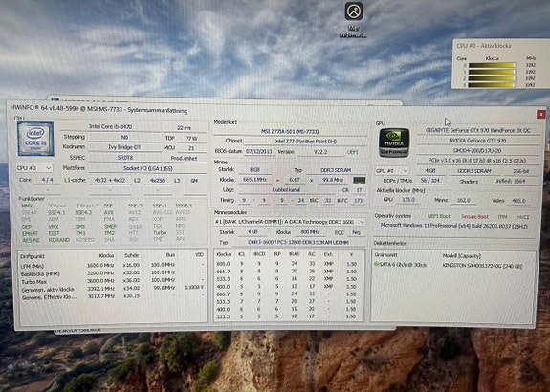Close the HWiNFO summary window
The height and width of the screenshot is (392, 550).
pyautogui.click(x=540, y=114)
